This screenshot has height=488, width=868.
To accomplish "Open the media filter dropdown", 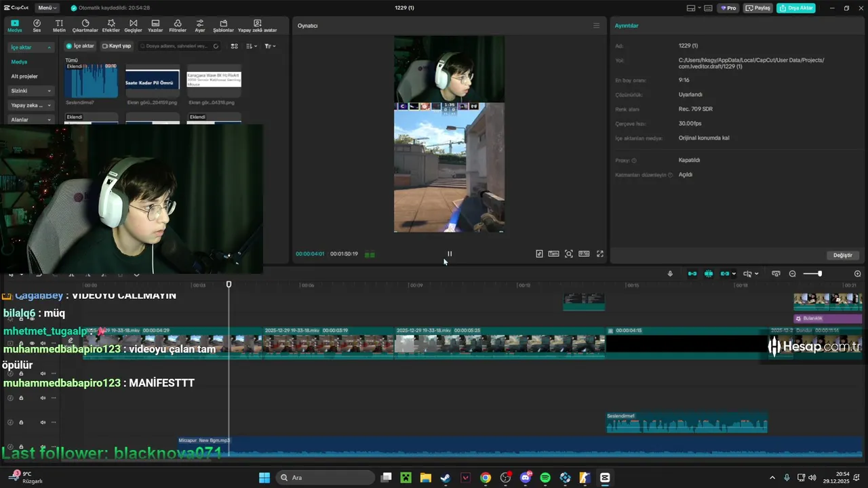I will 269,46.
